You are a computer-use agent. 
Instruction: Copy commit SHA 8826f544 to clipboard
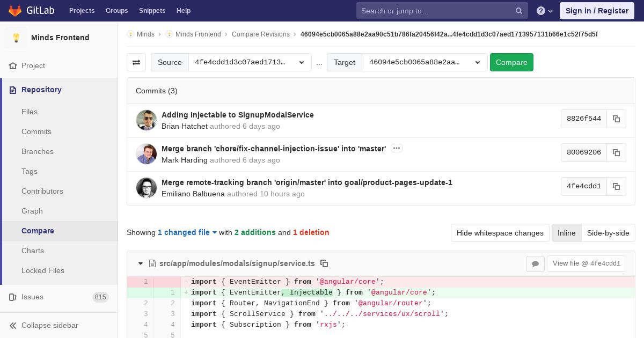click(x=616, y=119)
